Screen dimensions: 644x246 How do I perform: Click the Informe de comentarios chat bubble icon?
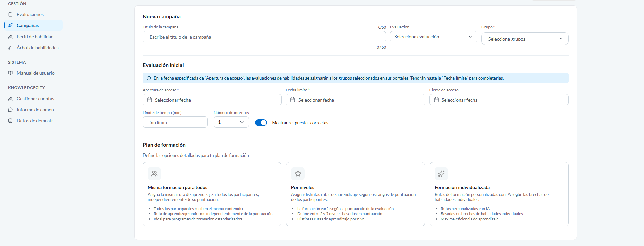click(10, 110)
